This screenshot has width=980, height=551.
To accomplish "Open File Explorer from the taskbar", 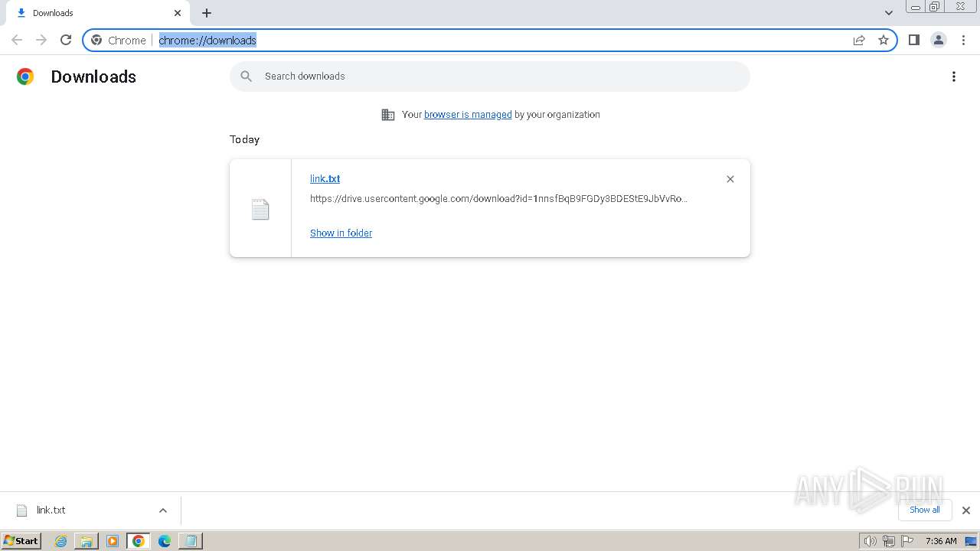I will pyautogui.click(x=87, y=541).
